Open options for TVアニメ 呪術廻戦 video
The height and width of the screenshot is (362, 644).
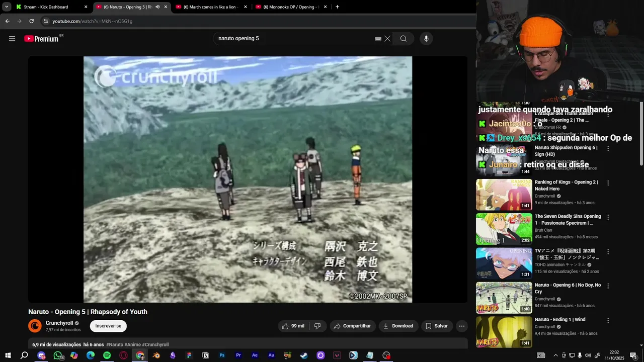pyautogui.click(x=608, y=251)
